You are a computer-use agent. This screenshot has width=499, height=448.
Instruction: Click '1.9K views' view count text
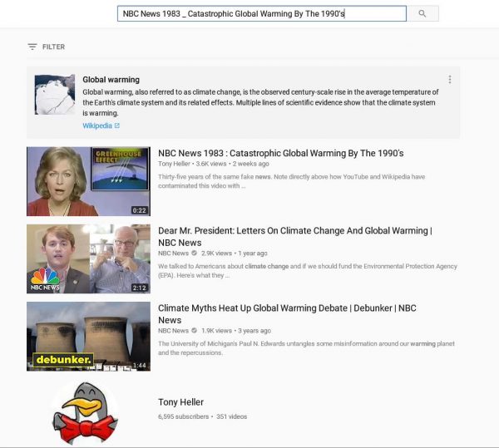click(x=216, y=331)
